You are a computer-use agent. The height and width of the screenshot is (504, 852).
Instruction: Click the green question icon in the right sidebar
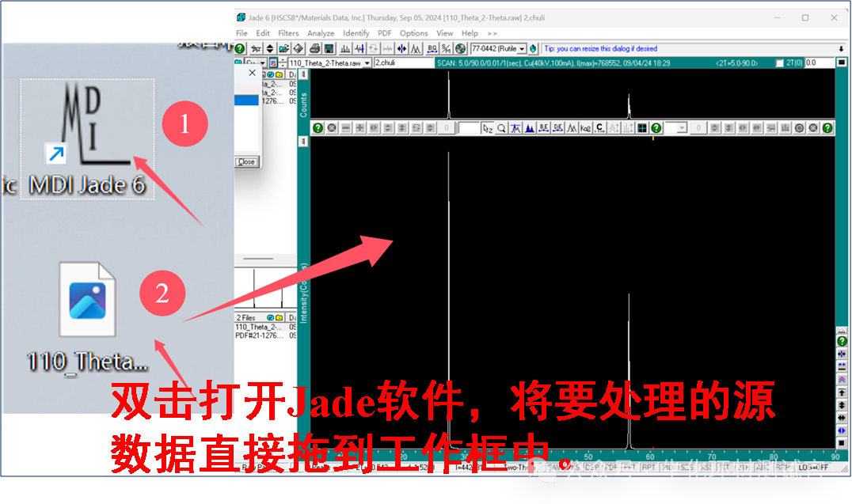pyautogui.click(x=842, y=341)
